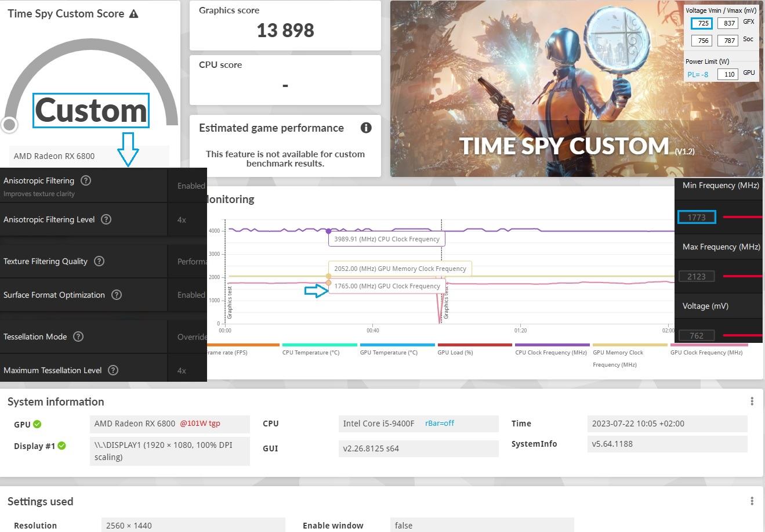Click the Settings used heading
This screenshot has height=532, width=765.
[41, 501]
